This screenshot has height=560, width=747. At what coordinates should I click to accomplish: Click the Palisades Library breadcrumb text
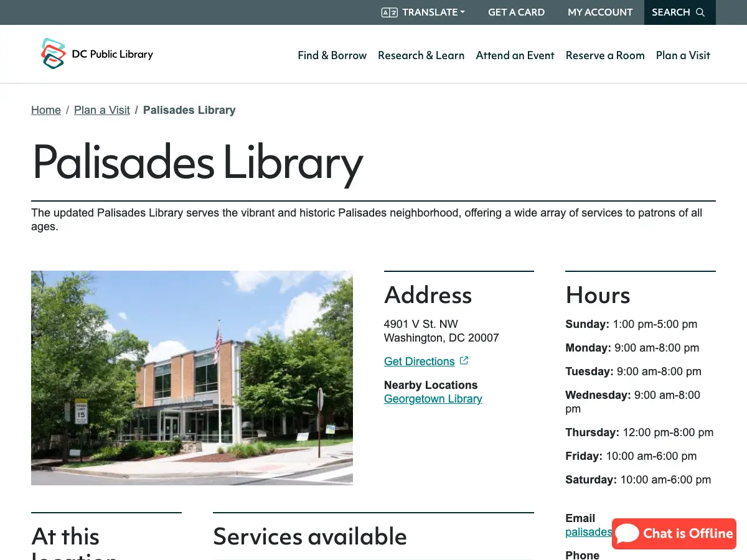click(189, 110)
